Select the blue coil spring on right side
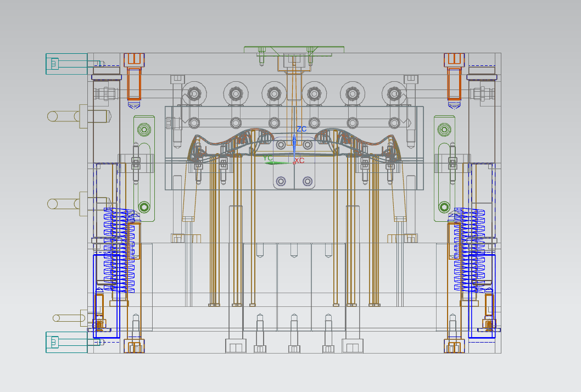581x392 pixels. tap(470, 250)
